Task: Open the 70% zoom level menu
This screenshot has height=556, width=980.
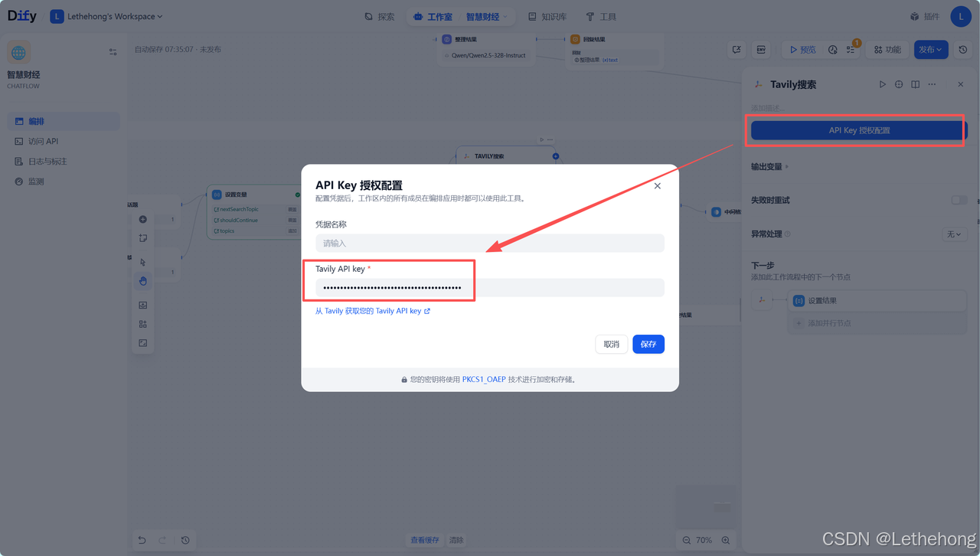Action: point(704,540)
